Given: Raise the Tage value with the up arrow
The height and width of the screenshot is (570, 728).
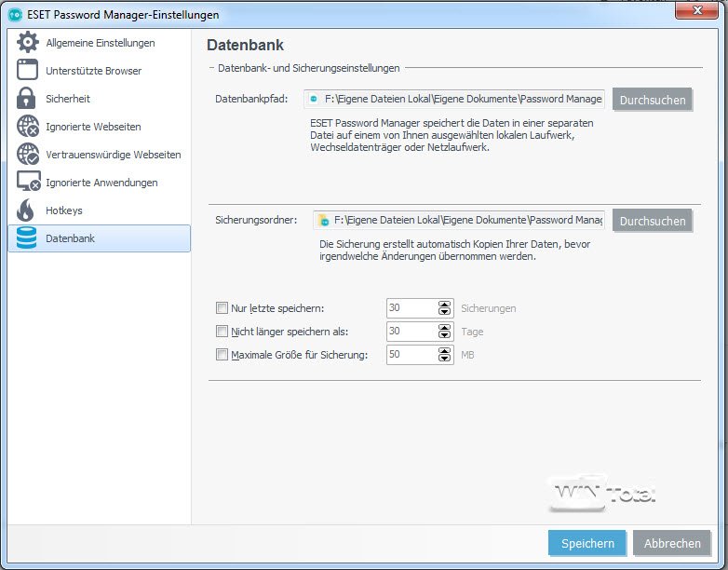Looking at the screenshot, I should [x=444, y=328].
